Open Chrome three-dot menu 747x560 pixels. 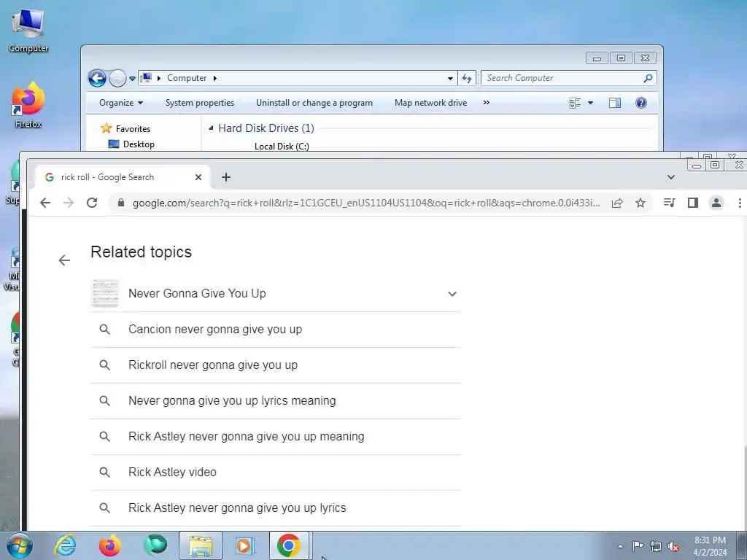(740, 203)
